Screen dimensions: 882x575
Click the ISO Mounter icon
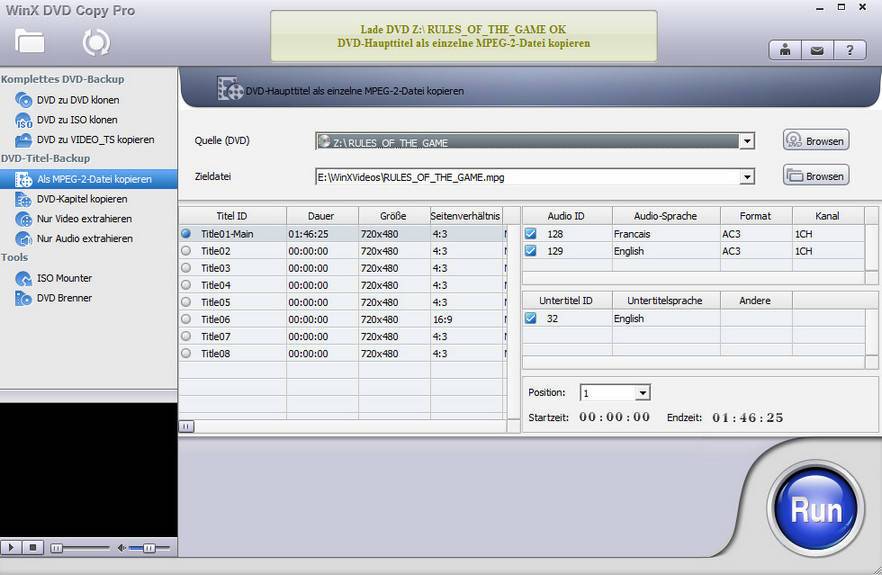pos(24,278)
